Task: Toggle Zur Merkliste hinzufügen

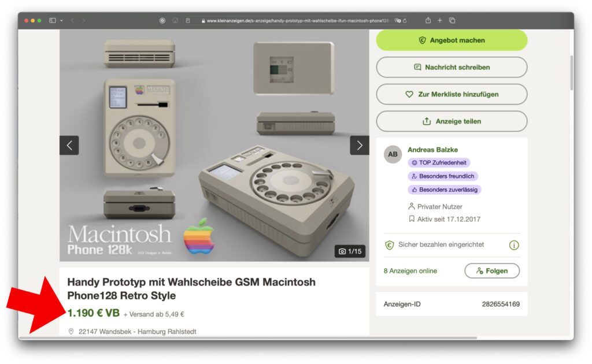Action: click(x=452, y=94)
